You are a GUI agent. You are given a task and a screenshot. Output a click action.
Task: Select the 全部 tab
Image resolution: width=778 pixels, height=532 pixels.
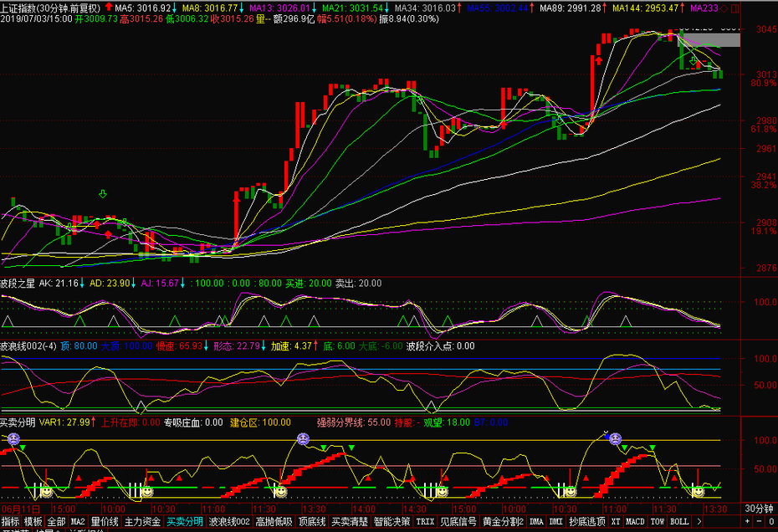click(x=56, y=522)
